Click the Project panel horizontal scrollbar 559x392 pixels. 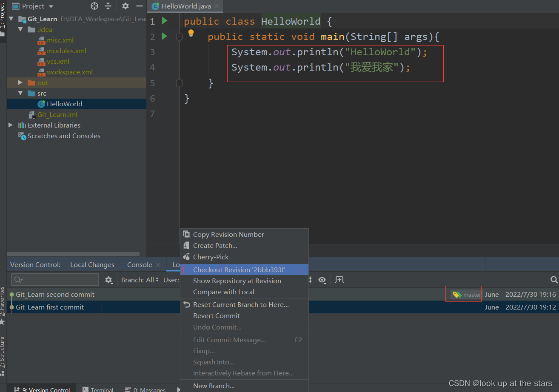tap(73, 254)
